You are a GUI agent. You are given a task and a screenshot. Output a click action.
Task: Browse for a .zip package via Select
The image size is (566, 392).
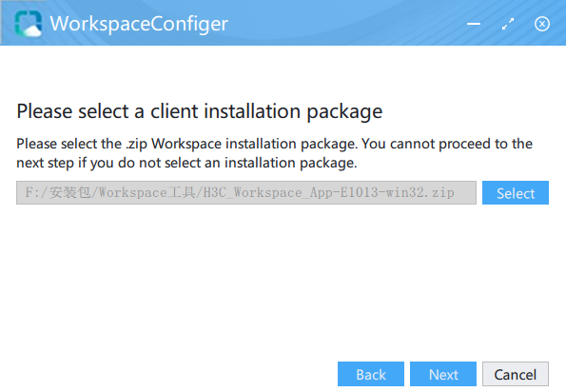pos(515,193)
